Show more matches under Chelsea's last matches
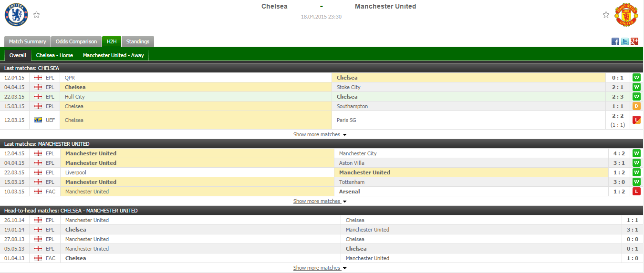The image size is (644, 273). (x=320, y=135)
